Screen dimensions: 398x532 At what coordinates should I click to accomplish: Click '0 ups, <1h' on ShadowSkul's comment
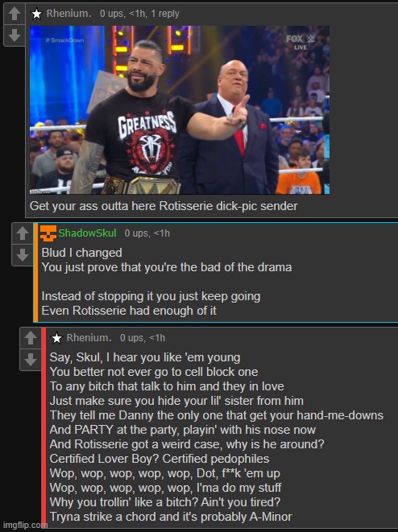click(x=147, y=233)
